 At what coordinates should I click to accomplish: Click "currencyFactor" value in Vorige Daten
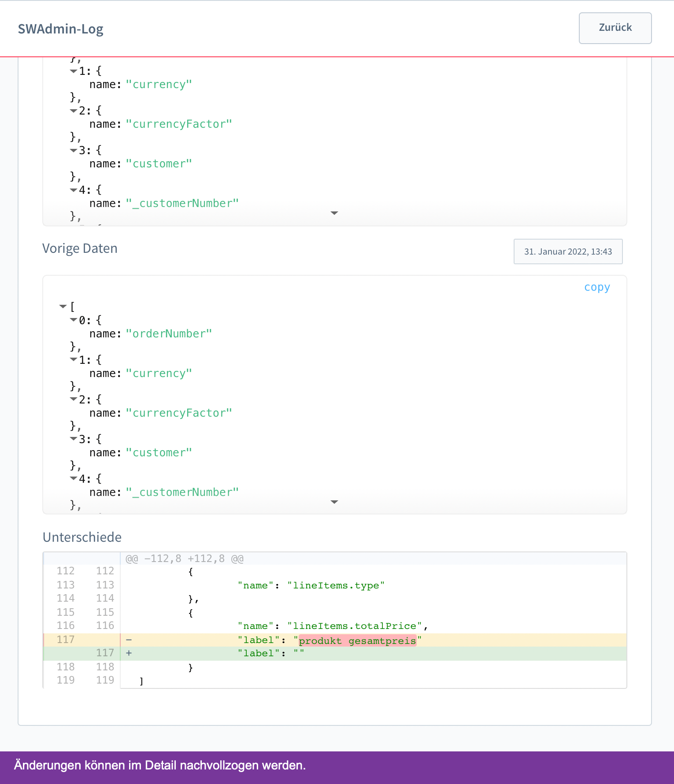tap(179, 413)
